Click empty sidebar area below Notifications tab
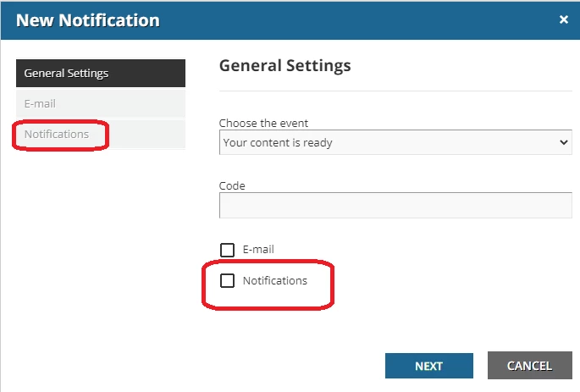580x392 pixels. coord(100,254)
